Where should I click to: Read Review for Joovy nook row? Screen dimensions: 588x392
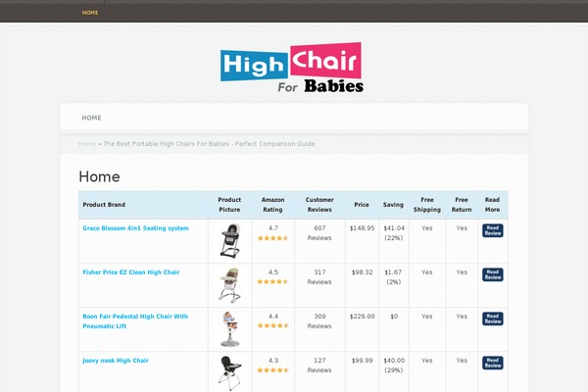(492, 363)
